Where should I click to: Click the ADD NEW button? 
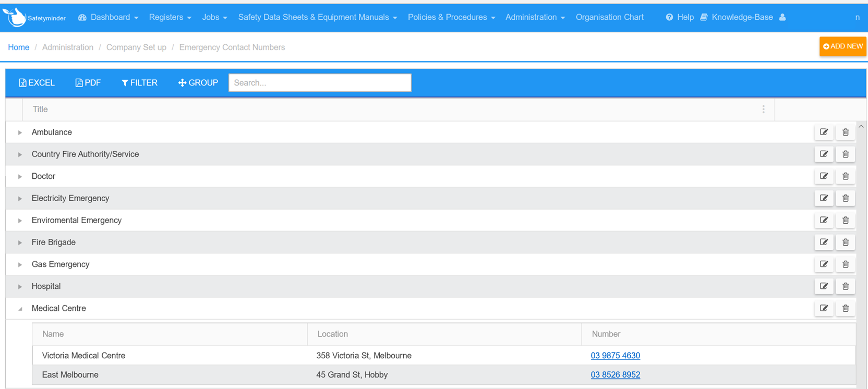pyautogui.click(x=843, y=46)
